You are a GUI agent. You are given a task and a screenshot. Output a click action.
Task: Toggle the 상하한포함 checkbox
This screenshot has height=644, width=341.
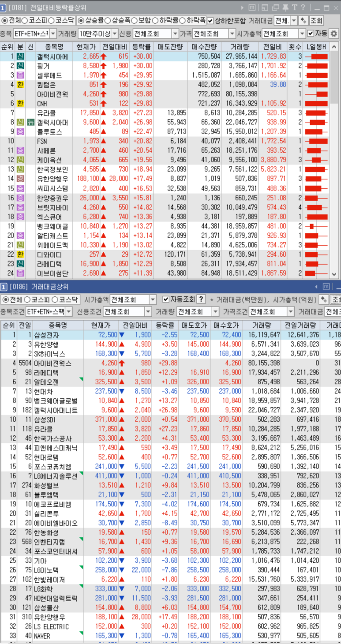click(211, 20)
